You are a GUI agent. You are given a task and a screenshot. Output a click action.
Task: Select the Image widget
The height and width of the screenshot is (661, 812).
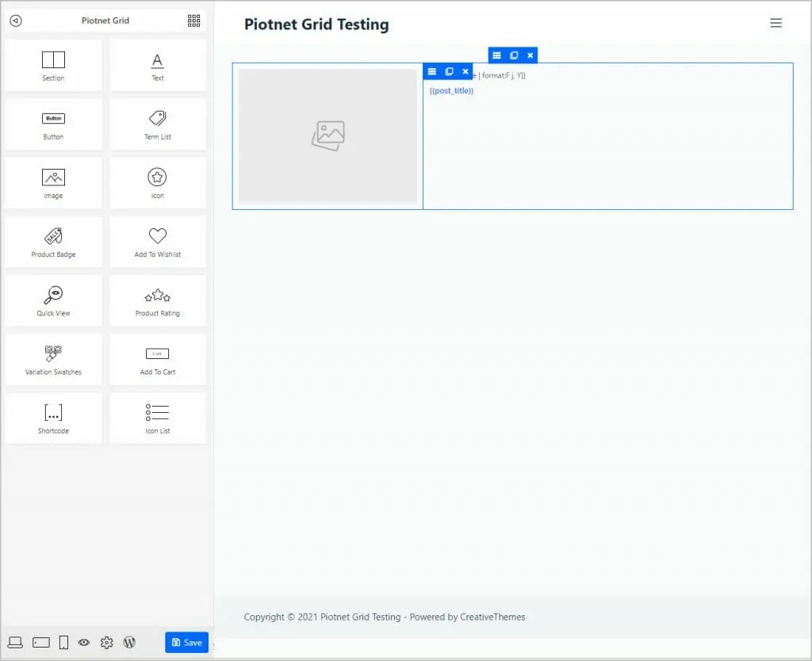coord(53,182)
